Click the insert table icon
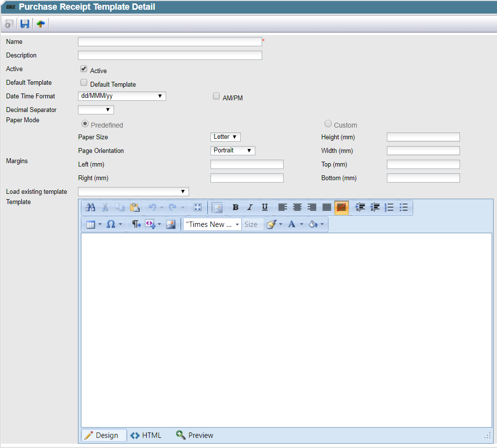This screenshot has width=497, height=448. click(x=91, y=224)
